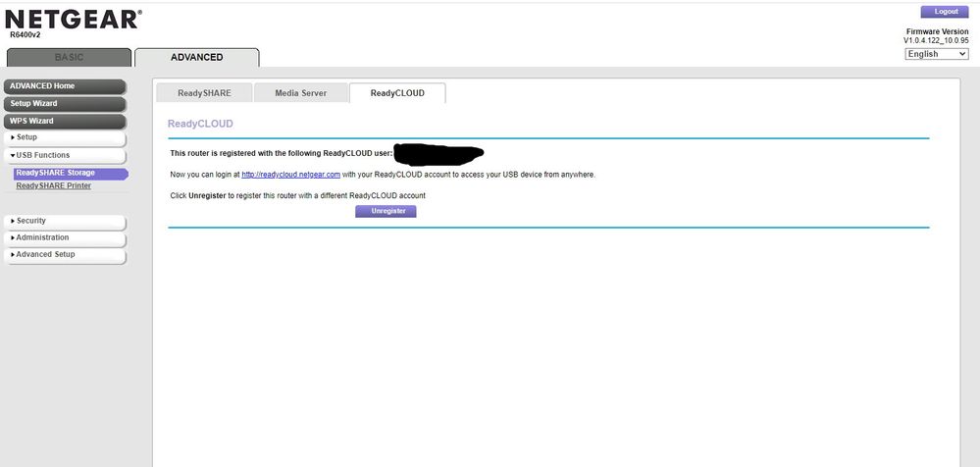Open the WPS Wizard
This screenshot has height=467, width=980.
[x=65, y=122]
